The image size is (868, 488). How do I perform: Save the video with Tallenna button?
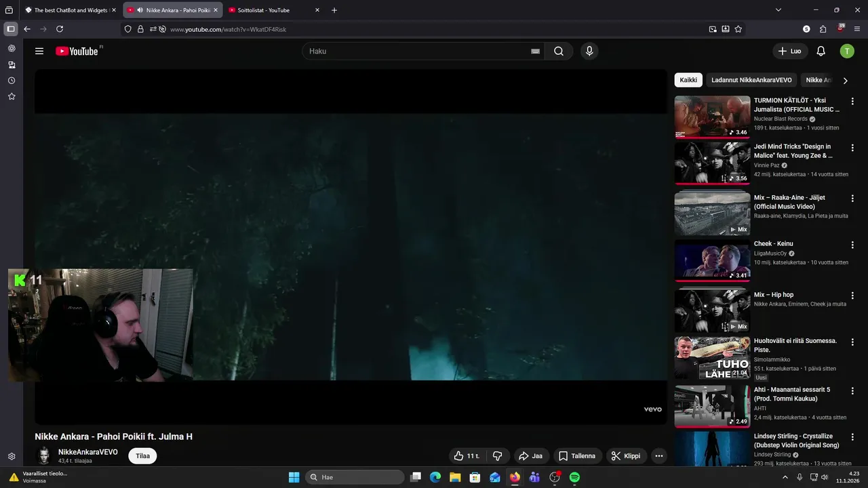[577, 456]
